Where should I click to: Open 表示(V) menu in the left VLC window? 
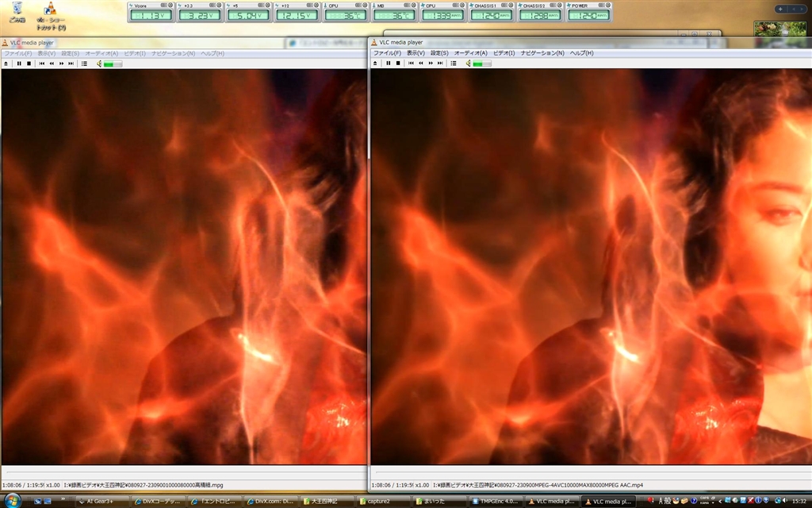[x=47, y=53]
